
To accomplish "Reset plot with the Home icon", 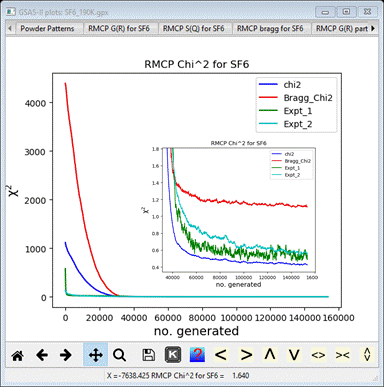I will [x=17, y=355].
